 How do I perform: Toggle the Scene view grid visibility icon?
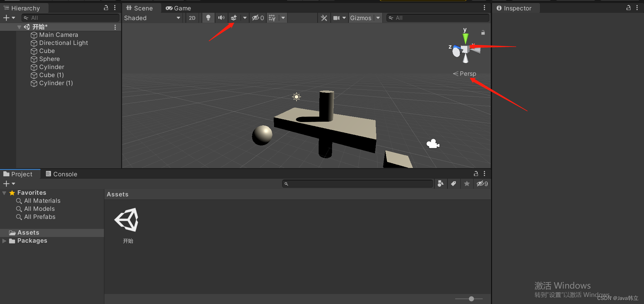click(x=272, y=18)
